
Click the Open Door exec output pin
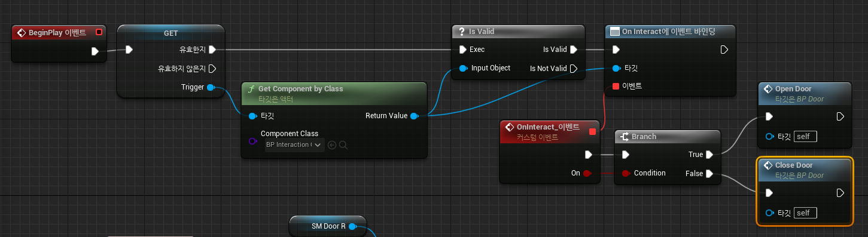coord(840,116)
